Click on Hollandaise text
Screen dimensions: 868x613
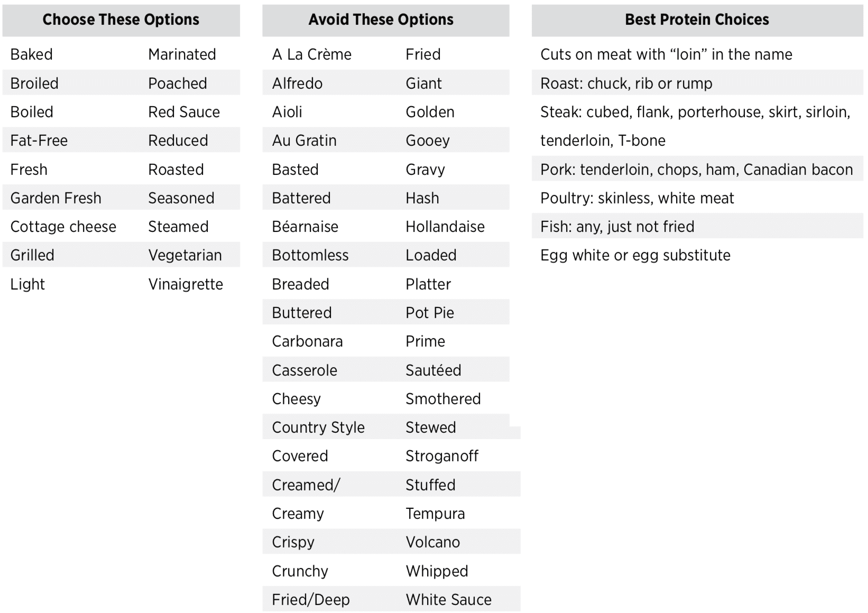[445, 227]
